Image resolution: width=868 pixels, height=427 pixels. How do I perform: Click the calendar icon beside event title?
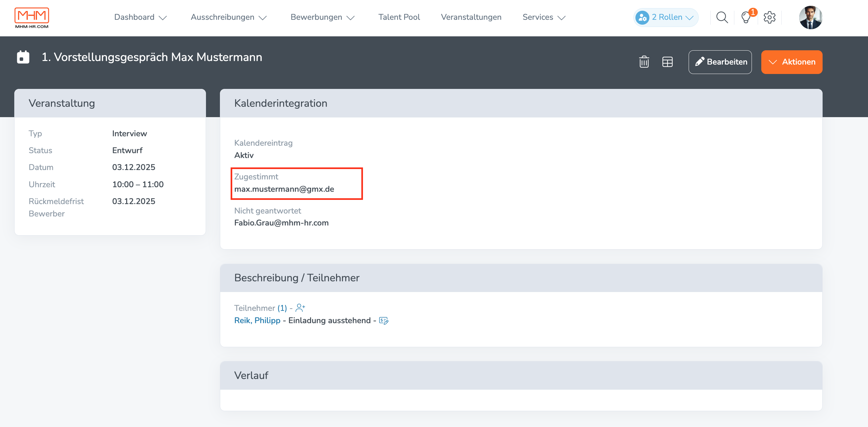[23, 57]
